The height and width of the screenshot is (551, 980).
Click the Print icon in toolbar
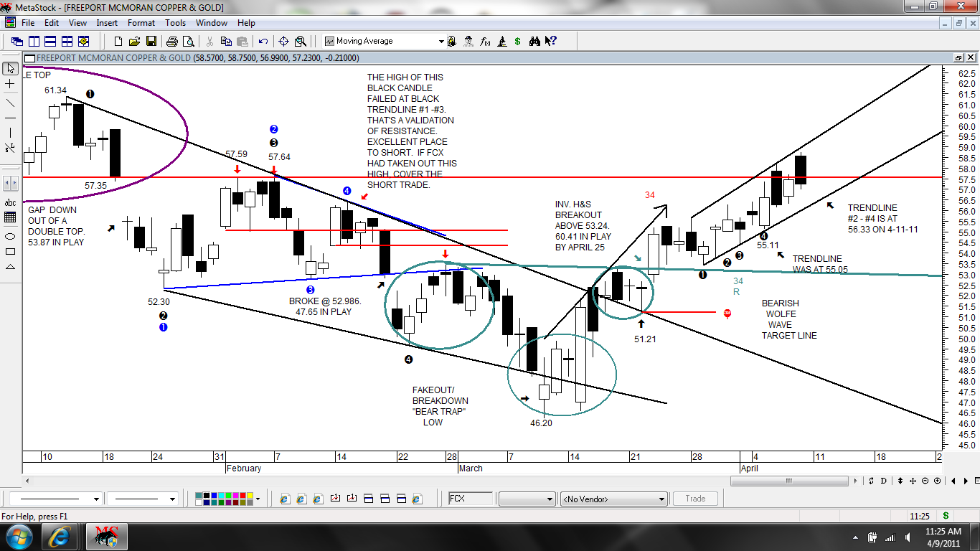(x=172, y=41)
